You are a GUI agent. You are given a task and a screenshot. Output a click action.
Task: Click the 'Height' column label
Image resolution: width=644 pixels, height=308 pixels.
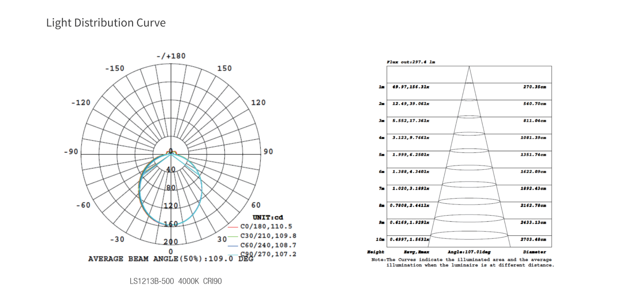tap(376, 252)
